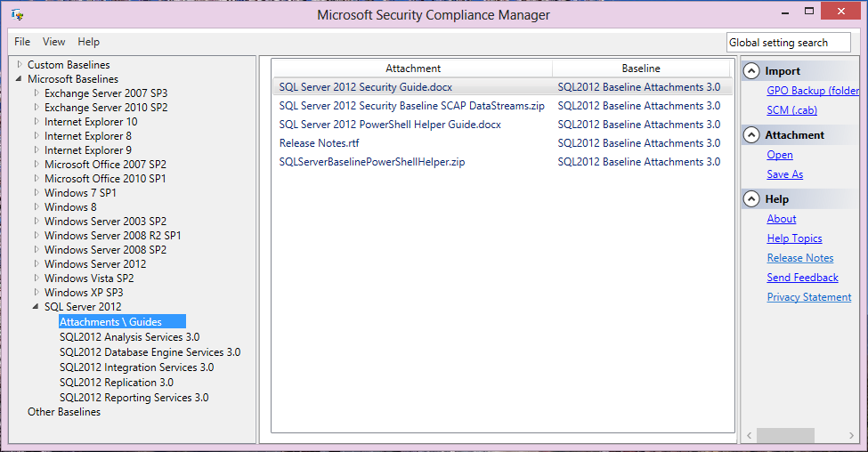This screenshot has width=868, height=452.
Task: Click the Save As attachment link
Action: tap(784, 174)
